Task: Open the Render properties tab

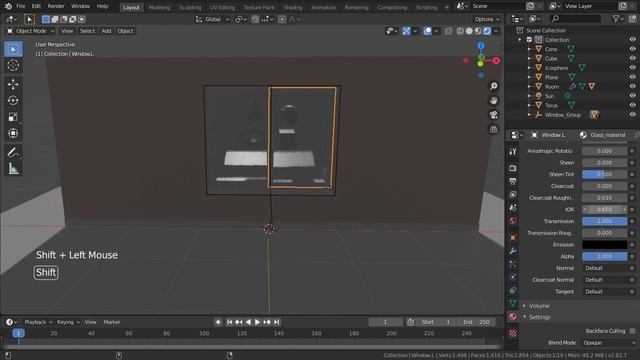Action: pyautogui.click(x=513, y=168)
